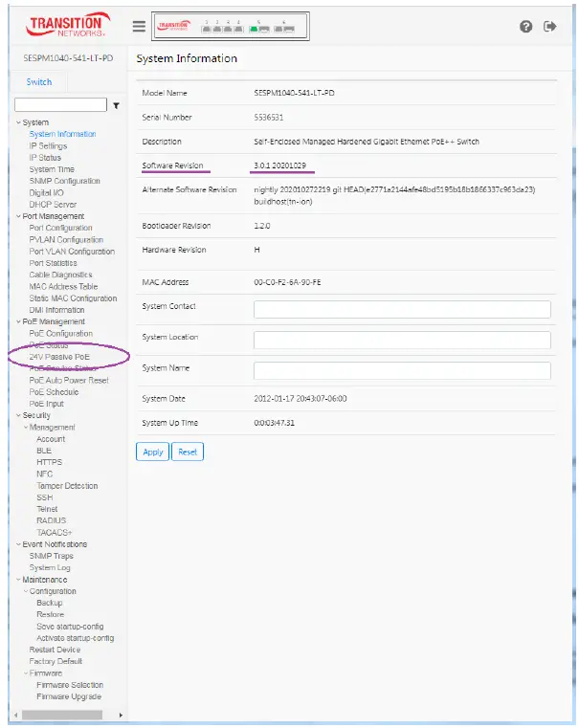Open DMI Information page
This screenshot has width=579, height=728.
tap(56, 310)
